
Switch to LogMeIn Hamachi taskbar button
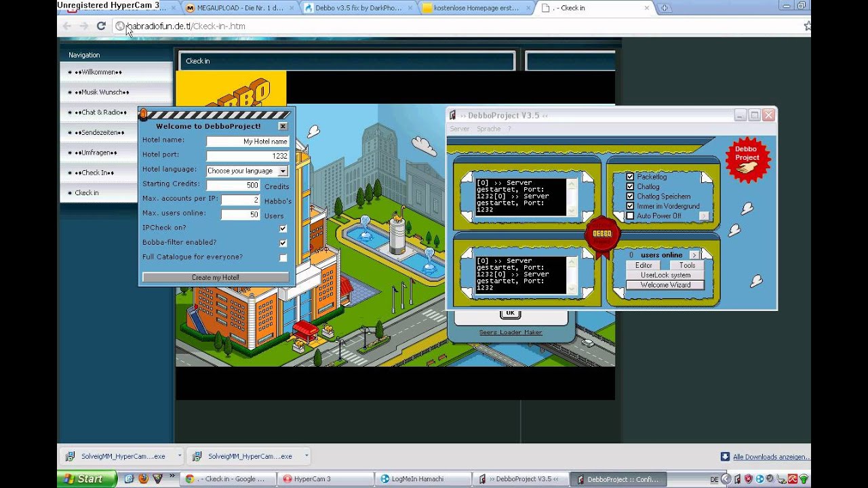(422, 479)
